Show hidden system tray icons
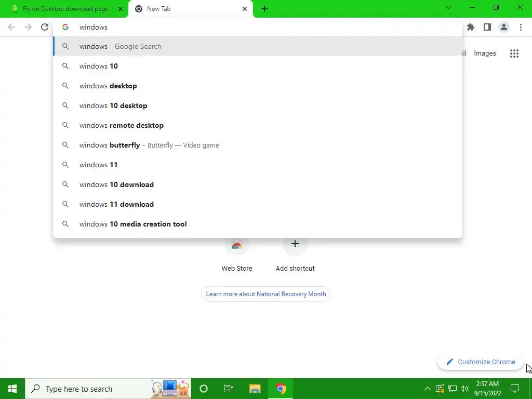 point(428,389)
